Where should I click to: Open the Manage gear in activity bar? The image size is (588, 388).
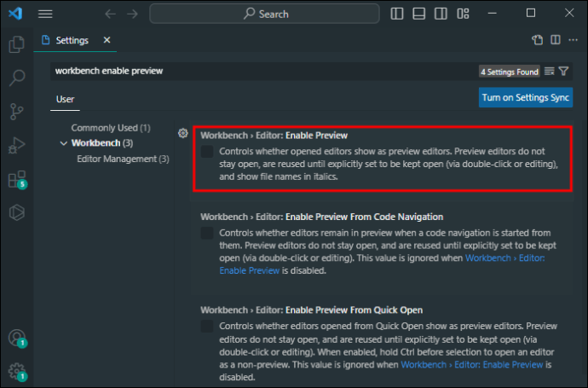(16, 371)
